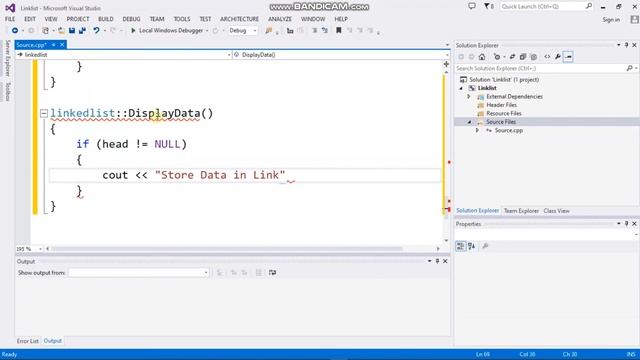Click the editor vertical scrollbar down arrow
Image resolution: width=640 pixels, height=360 pixels.
[446, 241]
